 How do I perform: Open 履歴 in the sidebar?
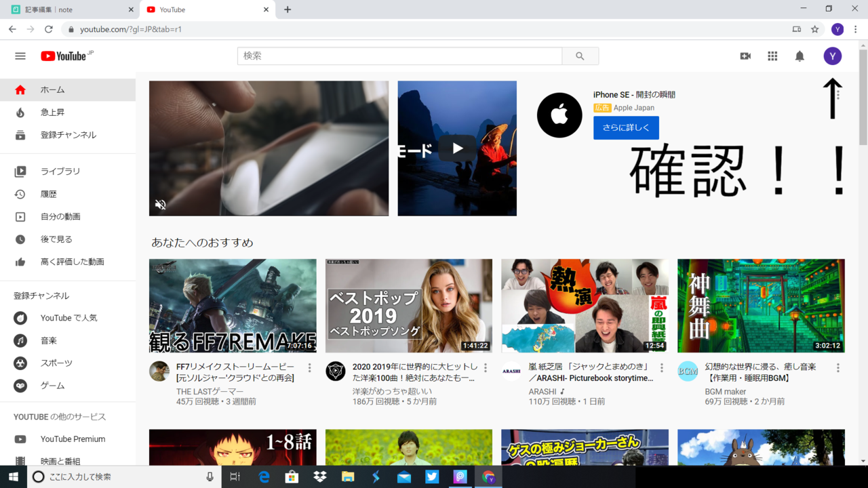[x=68, y=194]
